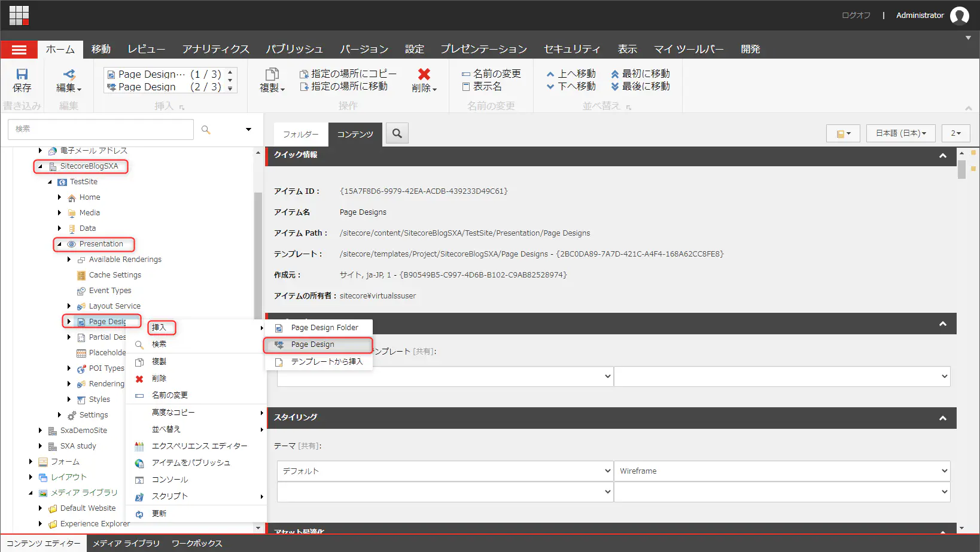Open Media Library in bottom bar
The height and width of the screenshot is (552, 980).
tap(126, 544)
